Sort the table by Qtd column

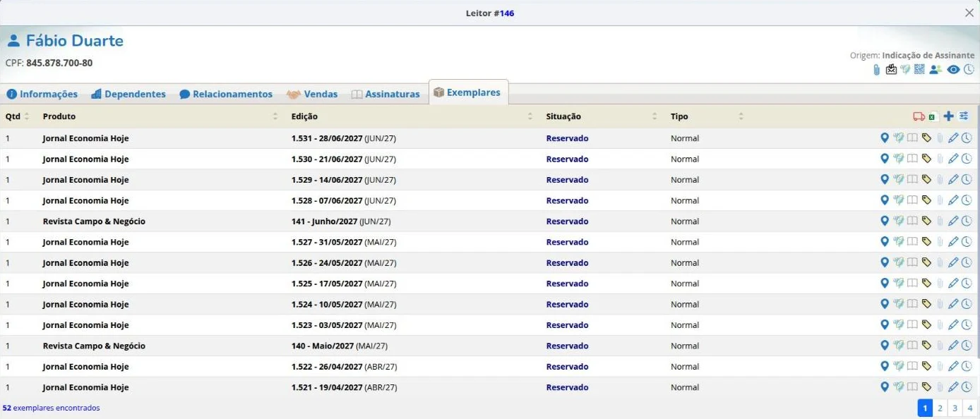[27, 116]
